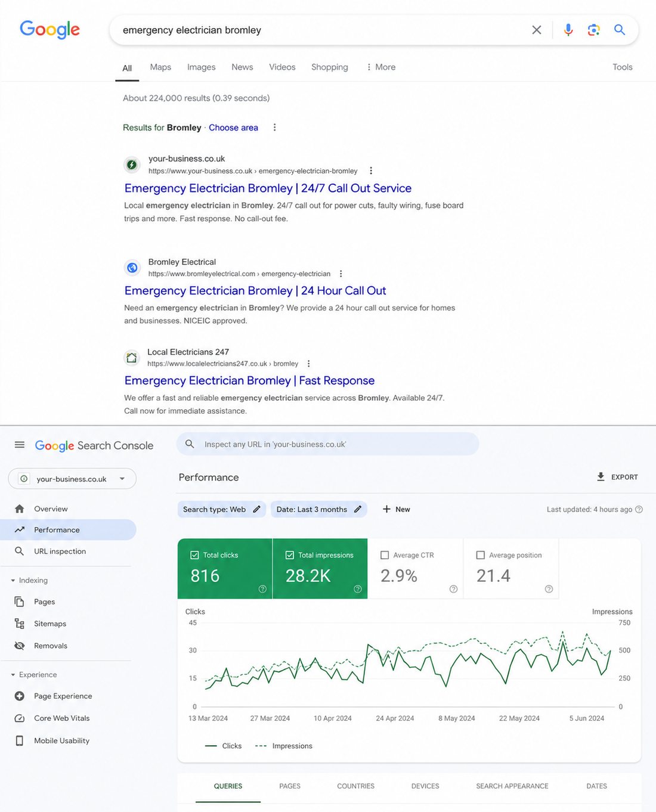Click the Choose area link

[233, 128]
